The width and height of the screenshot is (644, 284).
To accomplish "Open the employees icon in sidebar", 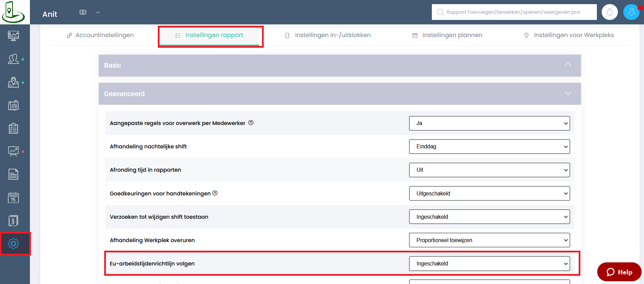I will (13, 59).
